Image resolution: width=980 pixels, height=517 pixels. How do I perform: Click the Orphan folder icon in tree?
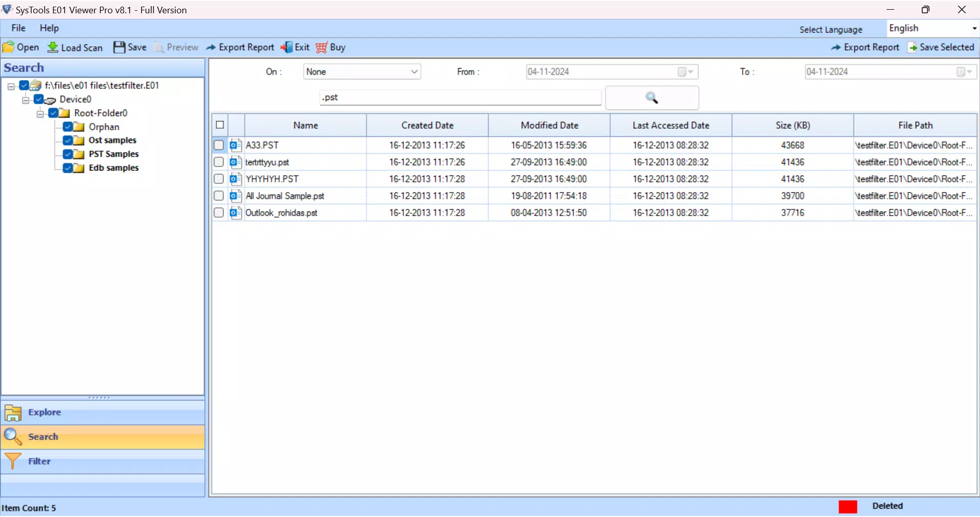pyautogui.click(x=79, y=127)
